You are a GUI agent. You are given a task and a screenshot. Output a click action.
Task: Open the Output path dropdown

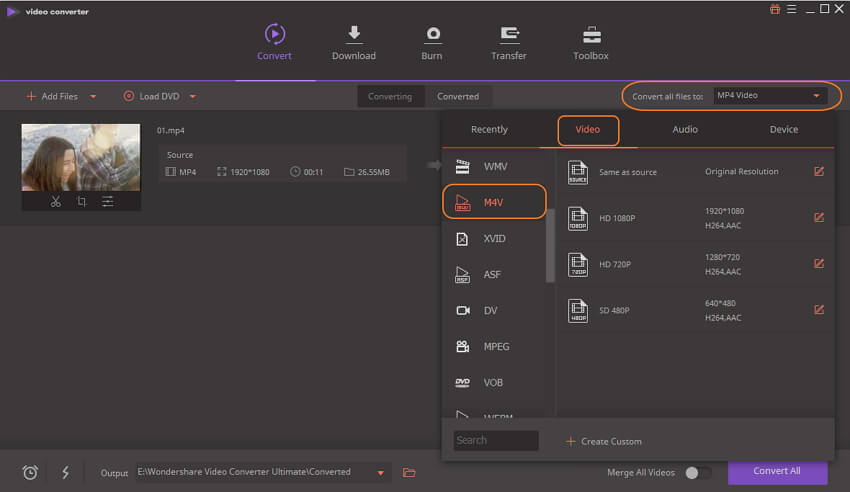tap(381, 473)
